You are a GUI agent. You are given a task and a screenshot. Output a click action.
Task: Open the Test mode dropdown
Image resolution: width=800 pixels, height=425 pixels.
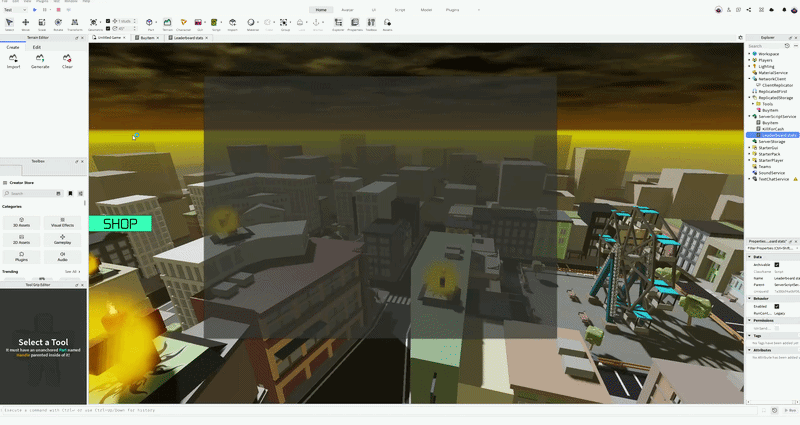(x=15, y=10)
